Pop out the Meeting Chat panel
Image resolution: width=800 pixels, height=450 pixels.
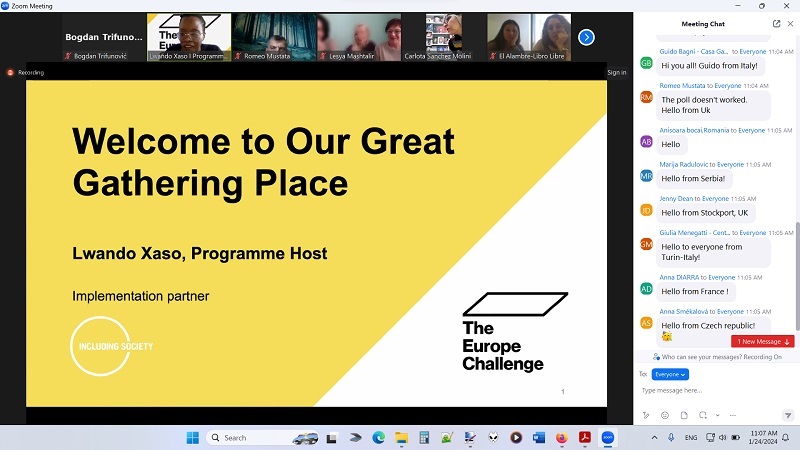(x=777, y=23)
